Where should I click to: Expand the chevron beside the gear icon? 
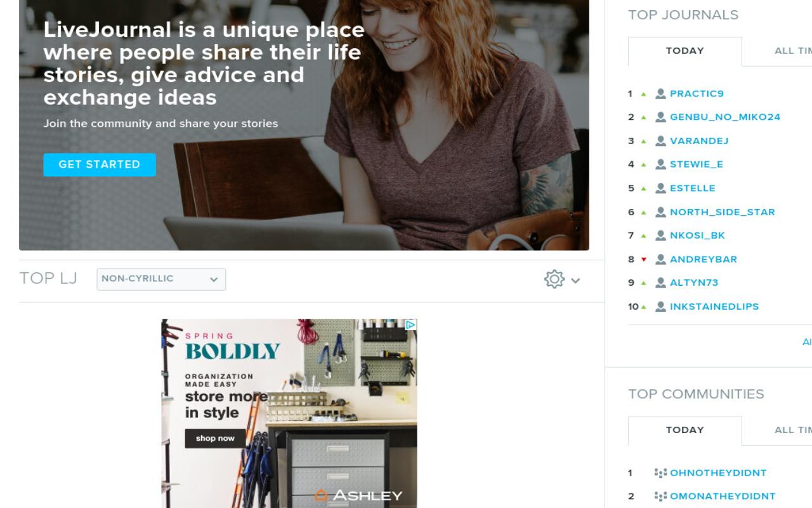coord(575,281)
